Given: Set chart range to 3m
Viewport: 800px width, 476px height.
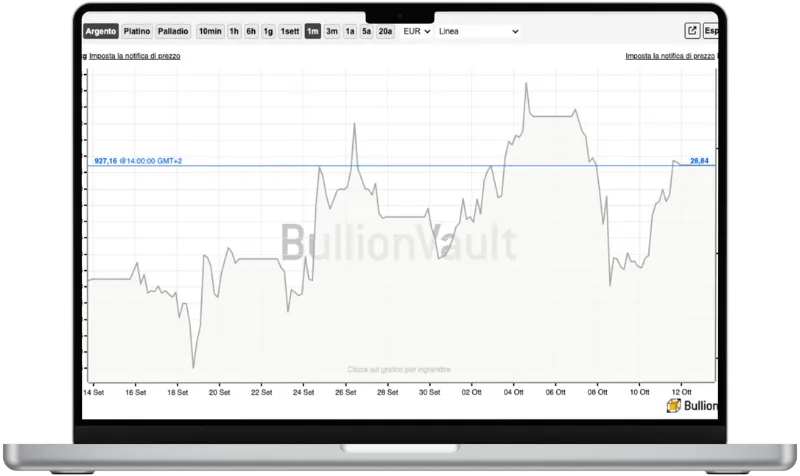Looking at the screenshot, I should click(x=332, y=31).
